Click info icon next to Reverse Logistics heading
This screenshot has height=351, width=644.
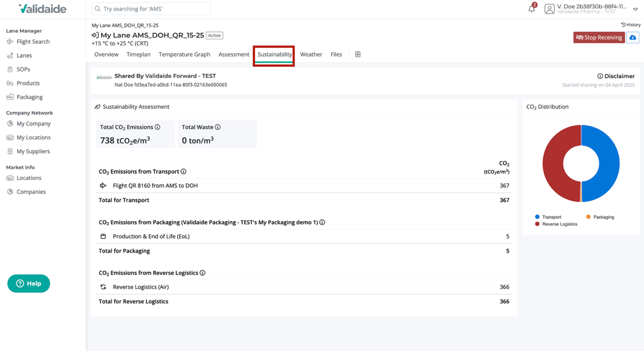point(203,273)
